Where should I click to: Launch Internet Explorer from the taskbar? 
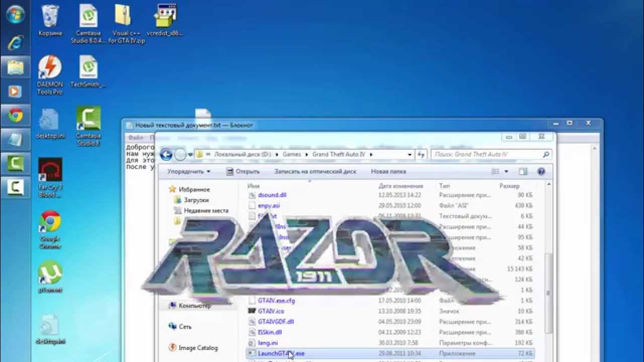(15, 43)
